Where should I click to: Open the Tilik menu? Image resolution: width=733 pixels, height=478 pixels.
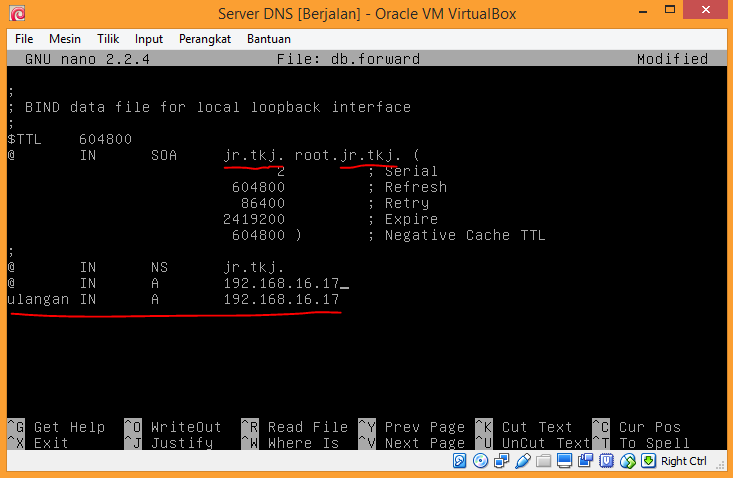click(x=108, y=39)
